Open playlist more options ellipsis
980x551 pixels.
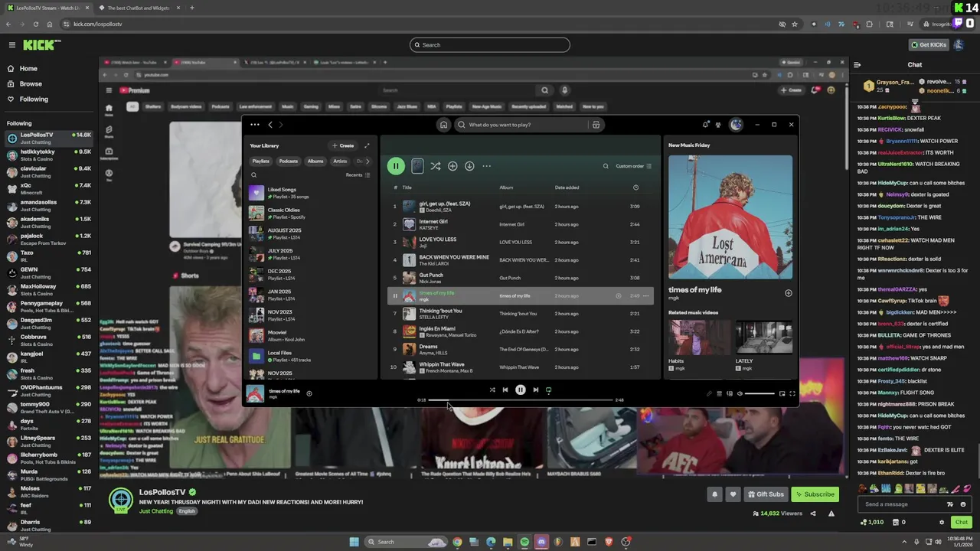point(486,166)
